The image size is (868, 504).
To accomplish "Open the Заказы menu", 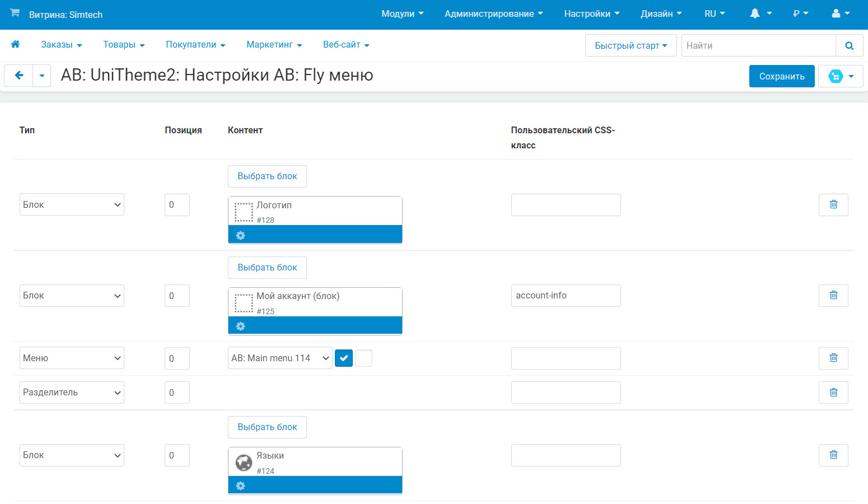I will click(62, 45).
